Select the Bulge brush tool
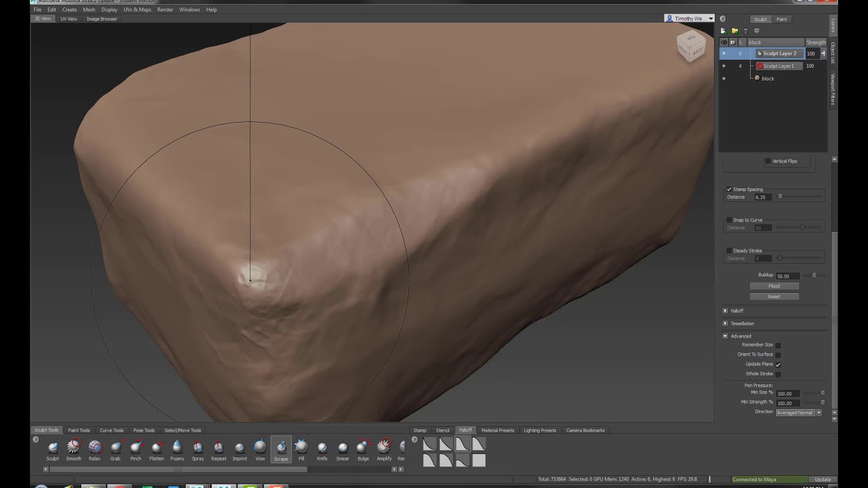 pos(363,450)
